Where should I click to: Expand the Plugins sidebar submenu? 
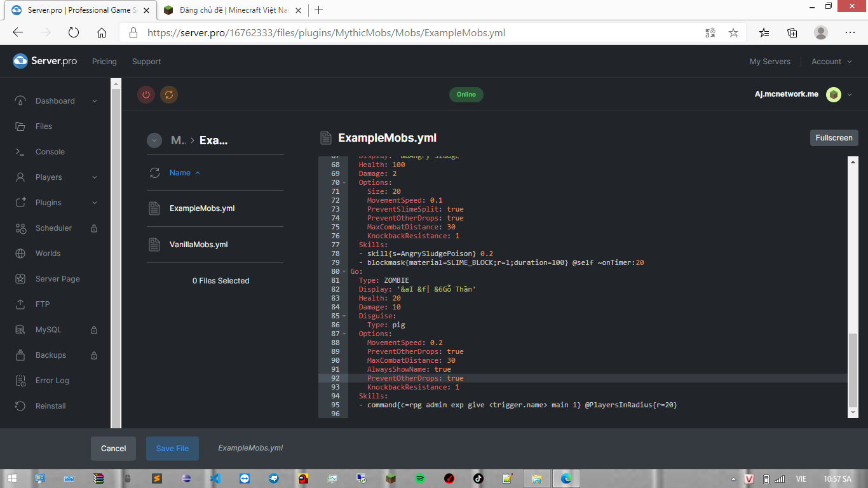coord(95,203)
